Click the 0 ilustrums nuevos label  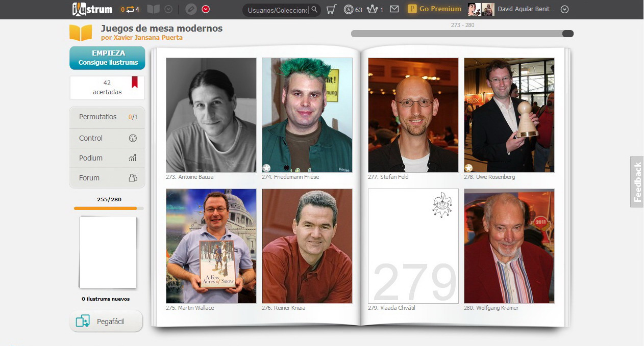[106, 299]
